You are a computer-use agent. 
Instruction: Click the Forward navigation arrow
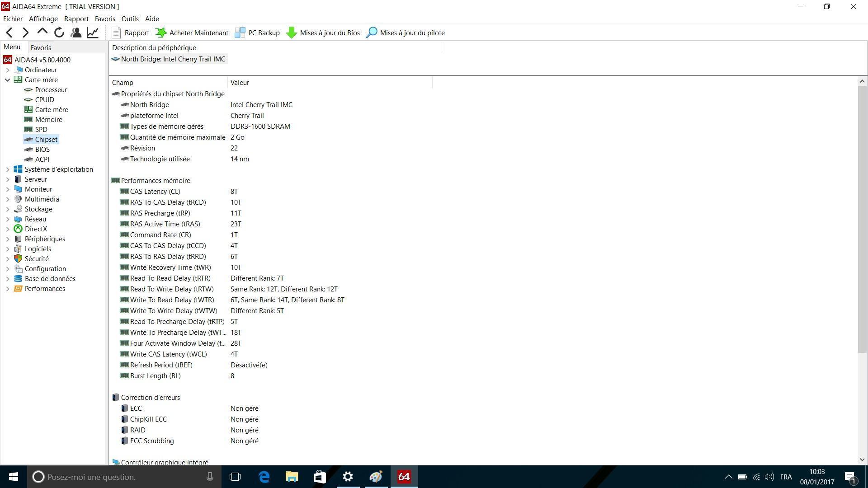point(26,33)
